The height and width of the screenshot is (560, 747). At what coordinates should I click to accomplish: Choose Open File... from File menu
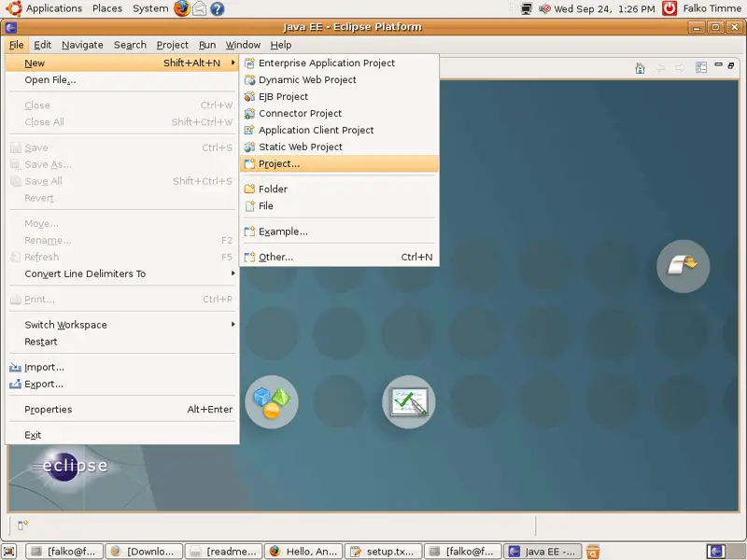click(x=122, y=79)
